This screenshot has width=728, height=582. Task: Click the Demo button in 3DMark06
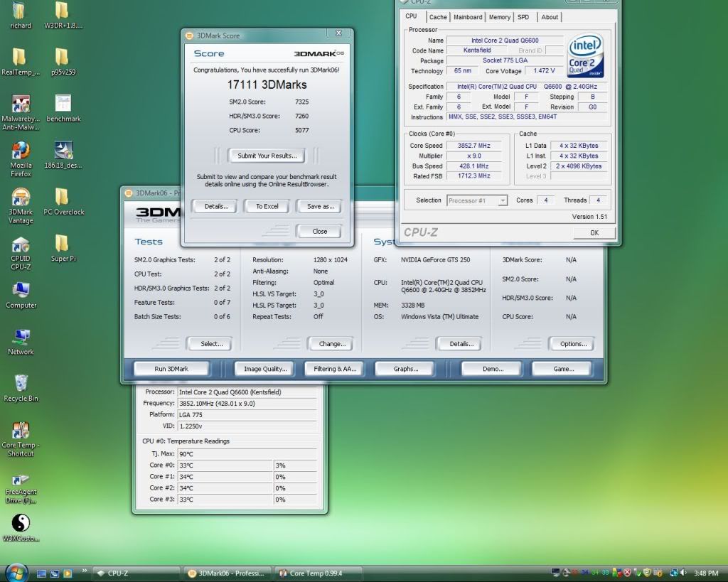coord(492,369)
